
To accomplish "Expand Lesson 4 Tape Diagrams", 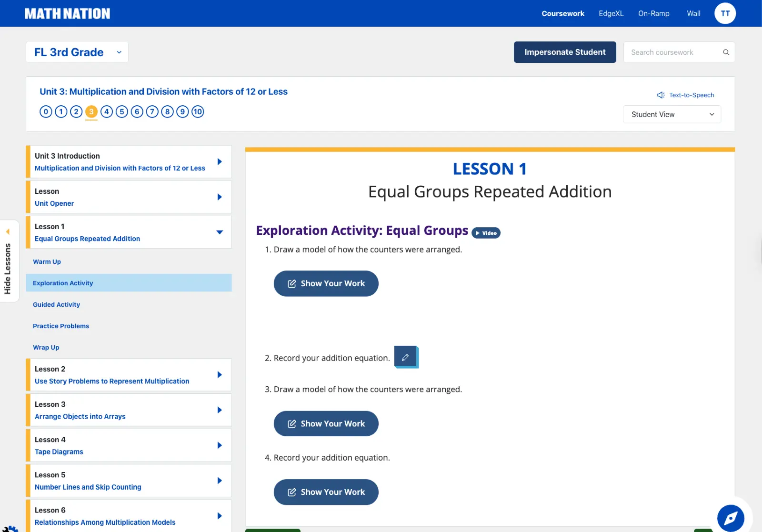I will (x=220, y=445).
